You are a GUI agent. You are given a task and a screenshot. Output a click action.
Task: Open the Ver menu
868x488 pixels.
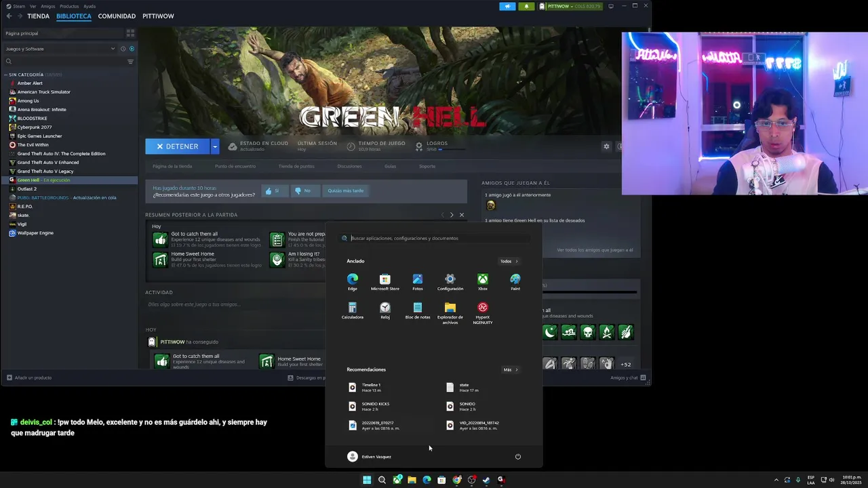(33, 6)
